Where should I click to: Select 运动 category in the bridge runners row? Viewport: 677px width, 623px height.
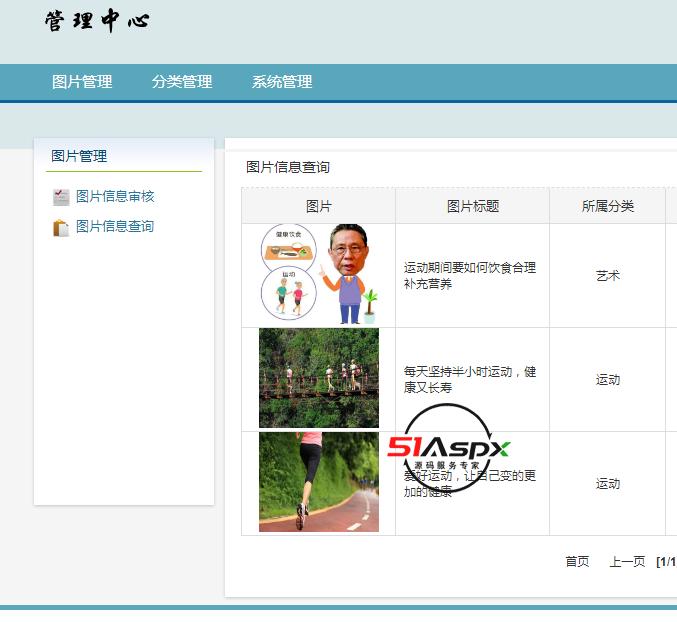point(607,379)
